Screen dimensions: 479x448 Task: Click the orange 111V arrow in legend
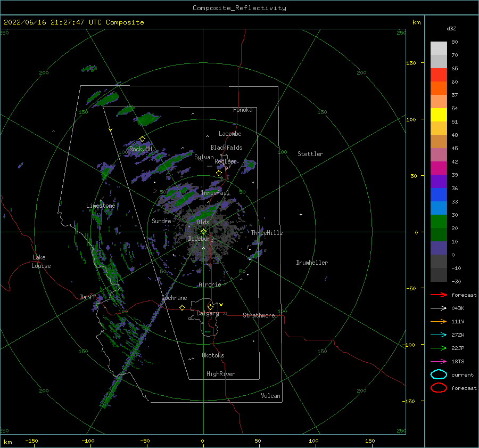[439, 321]
